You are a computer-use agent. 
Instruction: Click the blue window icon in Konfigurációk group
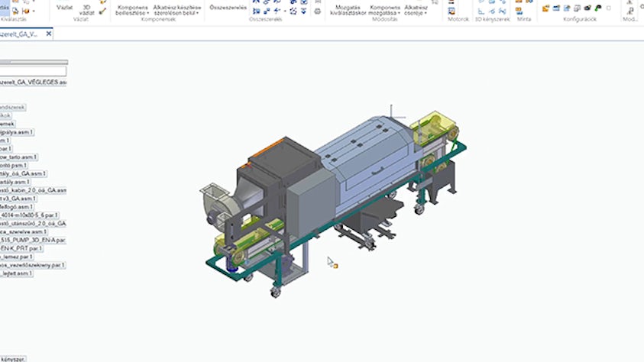tap(556, 8)
